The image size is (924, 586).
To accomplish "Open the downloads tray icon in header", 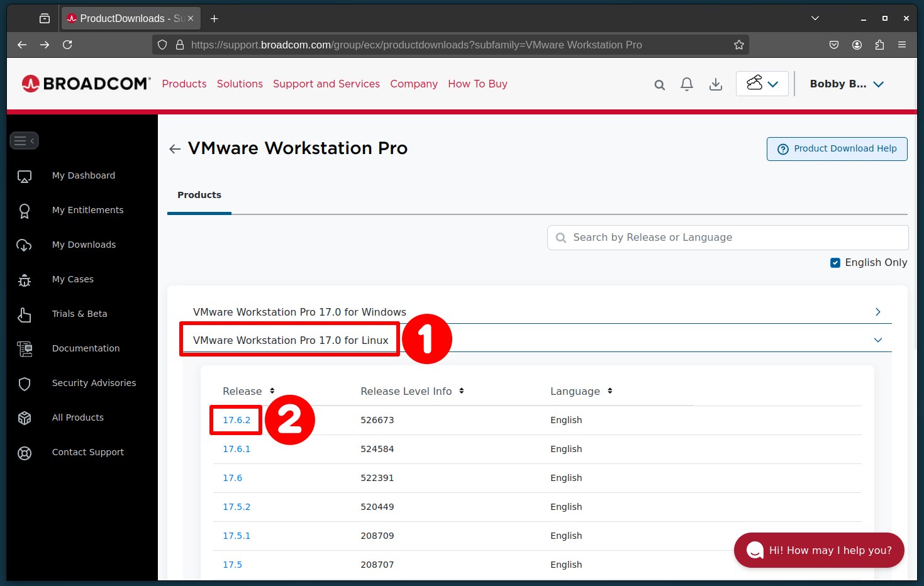I will [716, 84].
